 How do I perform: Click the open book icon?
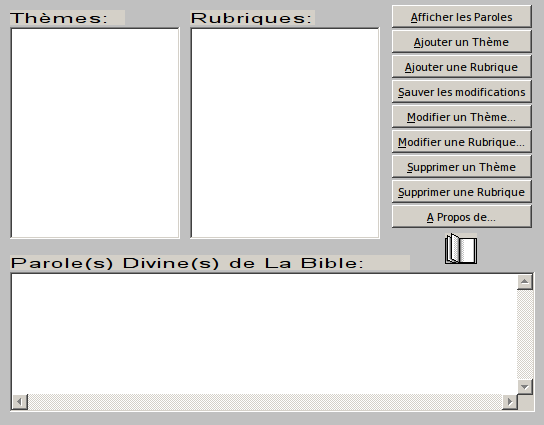[461, 248]
